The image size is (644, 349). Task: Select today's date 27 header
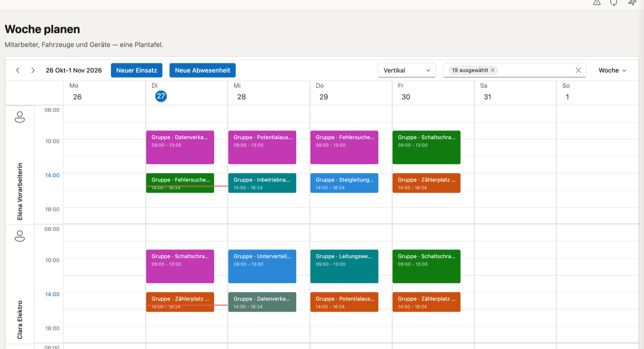tap(161, 96)
